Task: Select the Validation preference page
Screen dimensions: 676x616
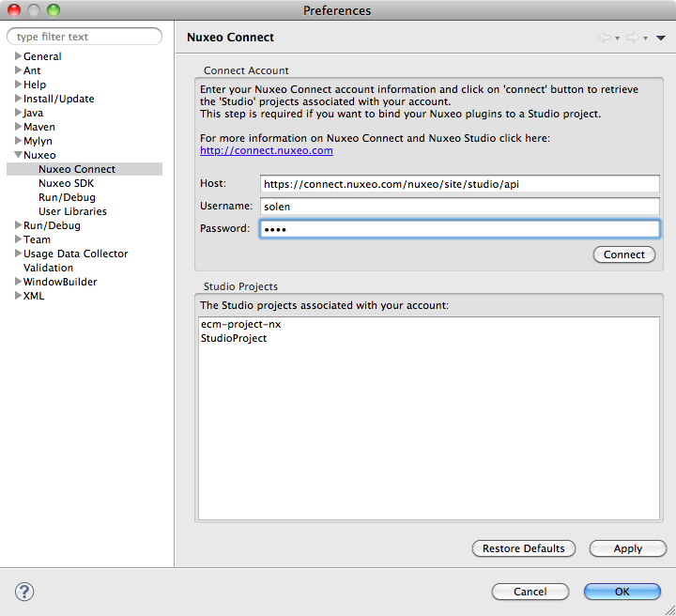Action: [x=48, y=268]
